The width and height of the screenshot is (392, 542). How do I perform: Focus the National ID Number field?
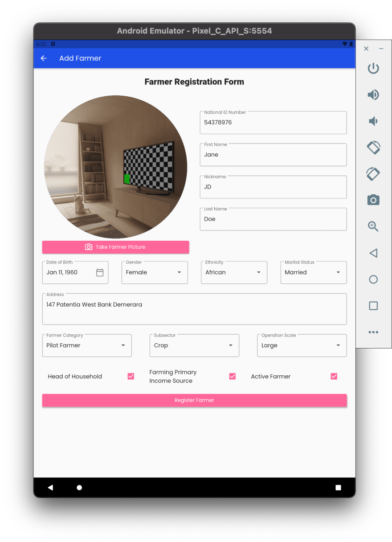(x=274, y=123)
